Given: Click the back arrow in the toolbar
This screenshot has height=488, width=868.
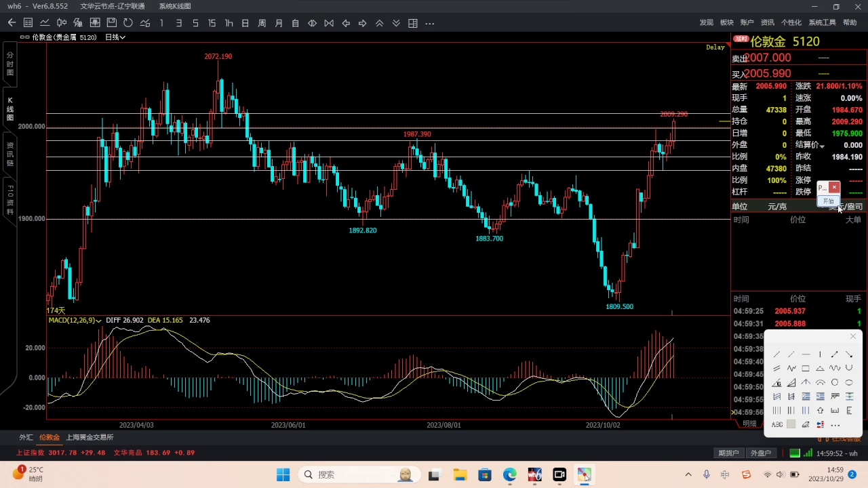Looking at the screenshot, I should [x=12, y=23].
